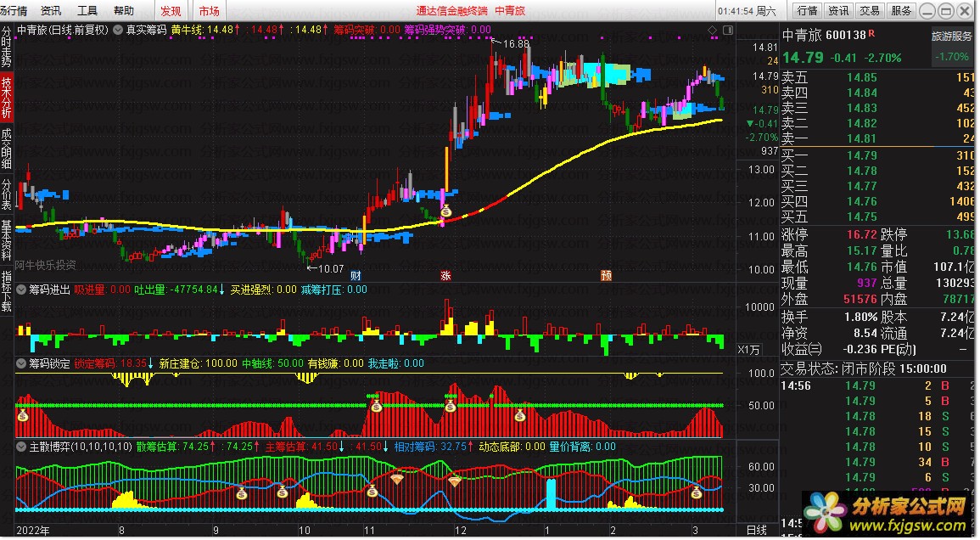Viewport: 980px width, 540px height.
Task: Click the 2022年 label on time axis
Action: 33,531
